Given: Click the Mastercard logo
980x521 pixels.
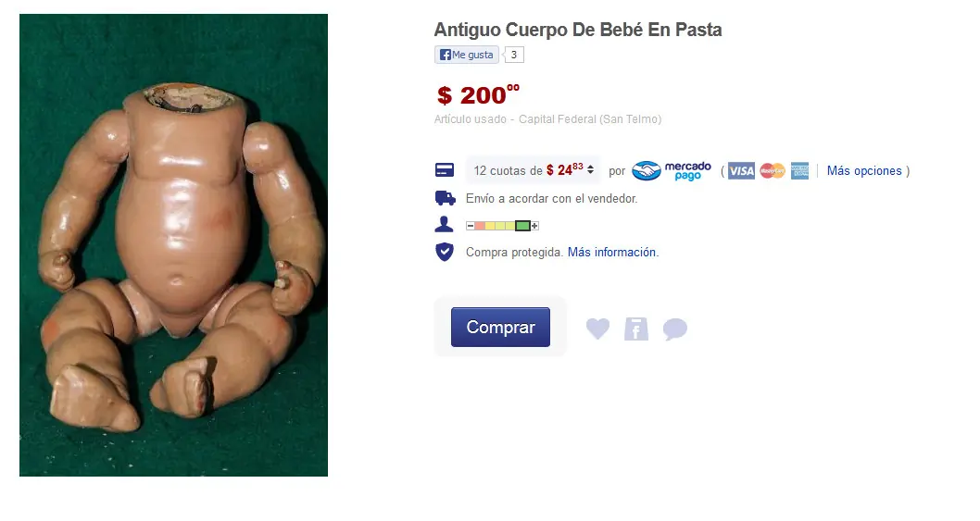Looking at the screenshot, I should coord(773,170).
